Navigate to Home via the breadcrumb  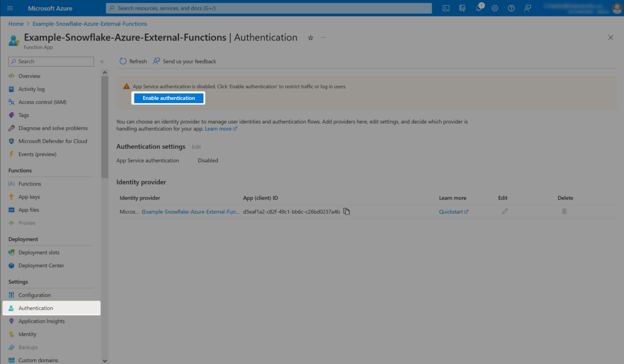16,24
